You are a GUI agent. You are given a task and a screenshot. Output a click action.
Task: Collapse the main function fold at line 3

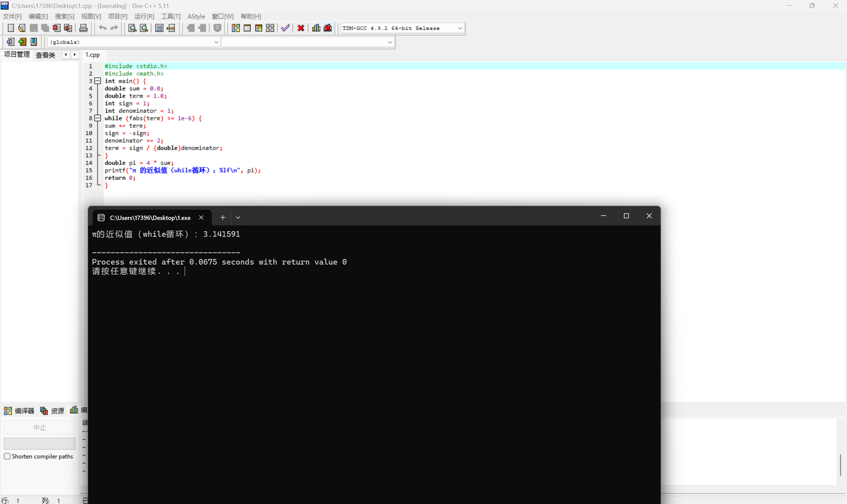98,81
